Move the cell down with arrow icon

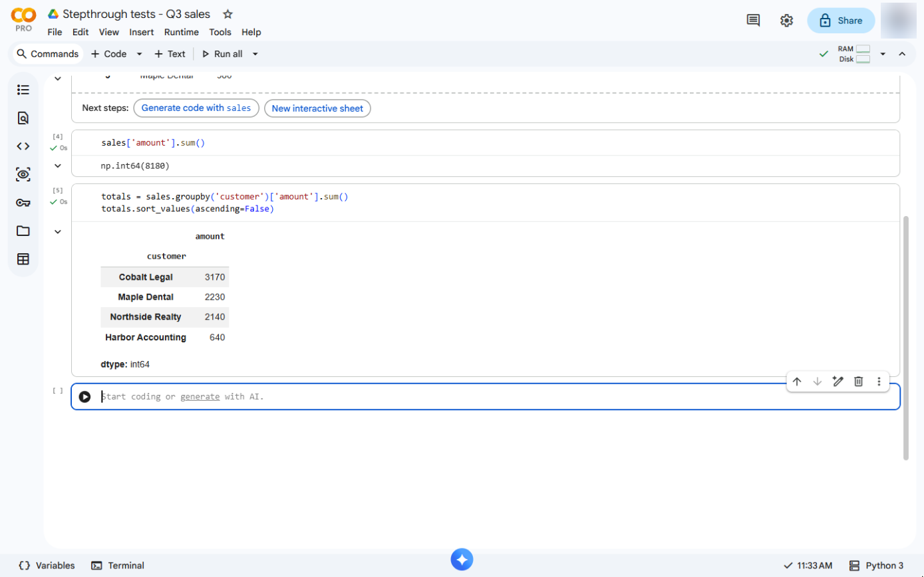(818, 382)
